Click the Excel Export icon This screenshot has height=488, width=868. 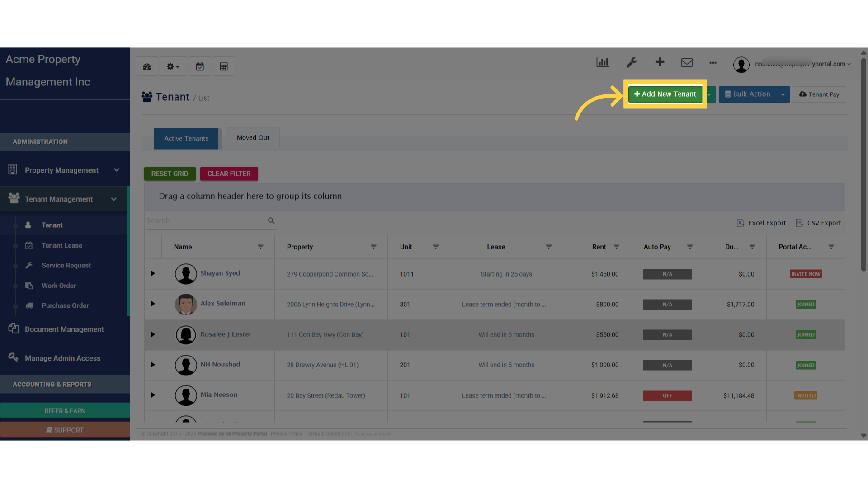(x=740, y=223)
